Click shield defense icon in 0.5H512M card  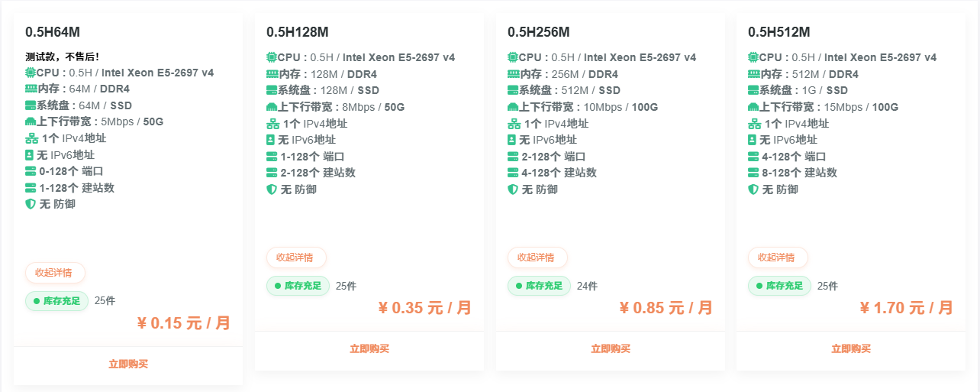tap(753, 189)
